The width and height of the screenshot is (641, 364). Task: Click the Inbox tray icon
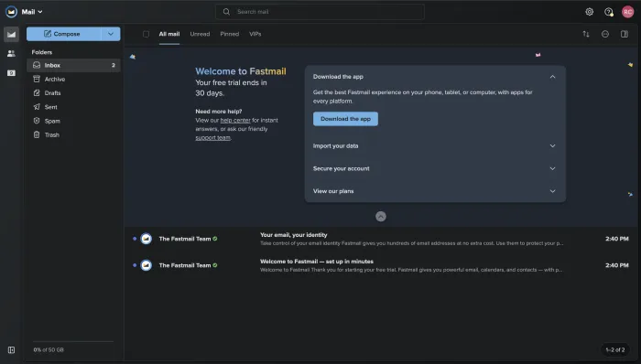(x=37, y=65)
